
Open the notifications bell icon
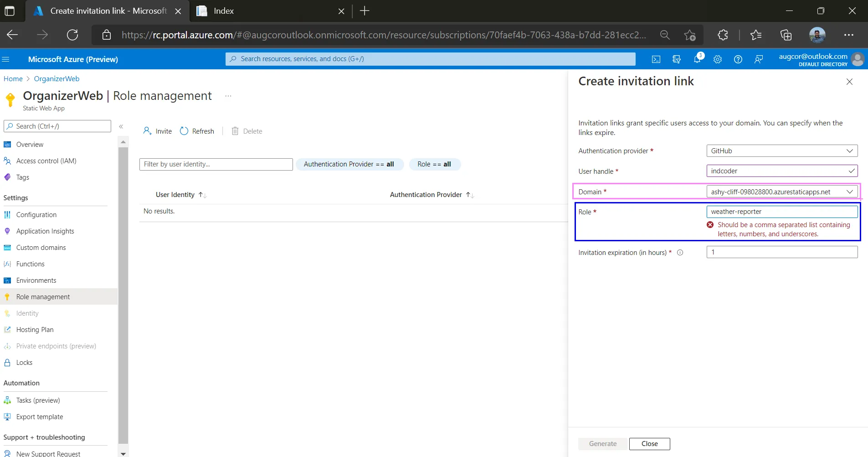point(697,59)
